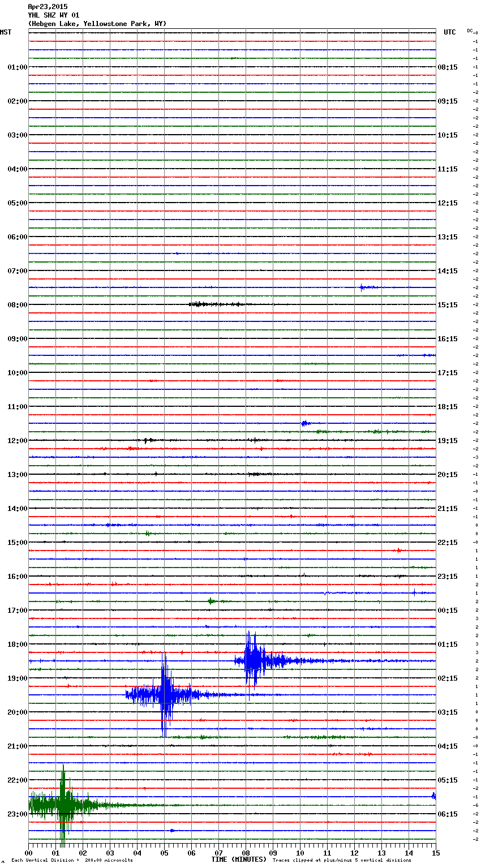Image resolution: width=481 pixels, height=868 pixels.
Task: Click the 18:15 UTC time label
Action: click(448, 406)
